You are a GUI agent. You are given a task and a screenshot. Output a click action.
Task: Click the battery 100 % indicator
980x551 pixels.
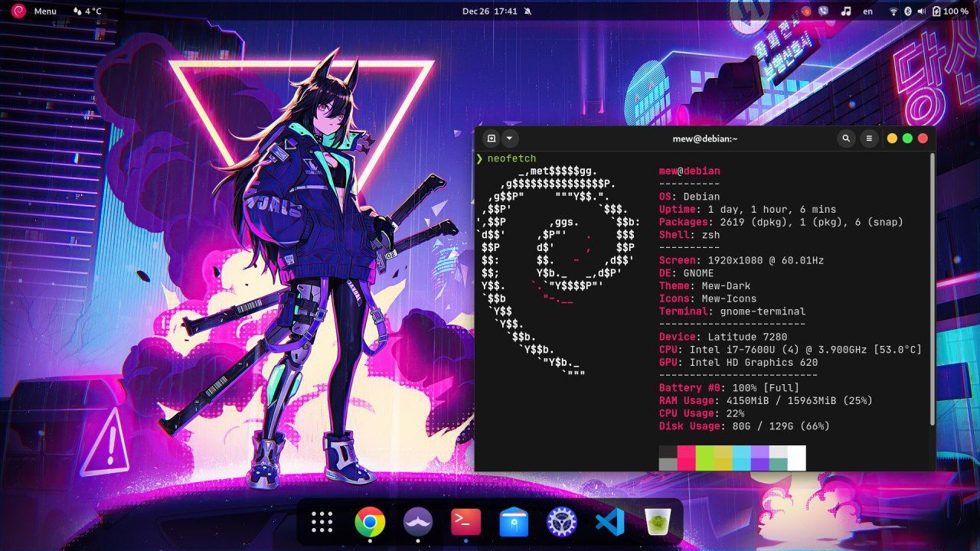[x=950, y=11]
